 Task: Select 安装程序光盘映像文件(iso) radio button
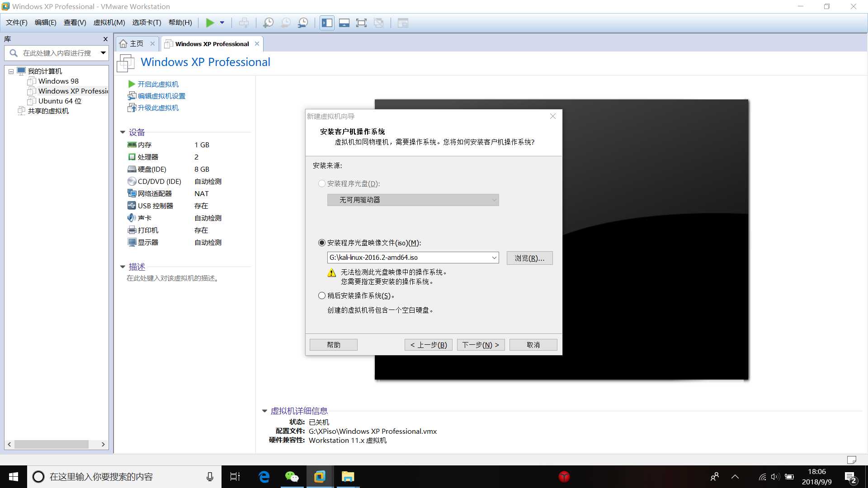[x=322, y=243]
